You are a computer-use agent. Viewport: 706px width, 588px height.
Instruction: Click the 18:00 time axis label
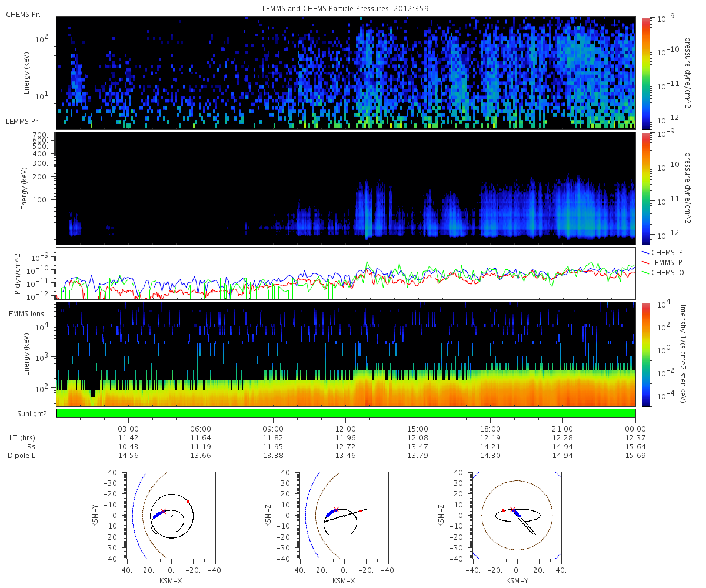pyautogui.click(x=490, y=429)
